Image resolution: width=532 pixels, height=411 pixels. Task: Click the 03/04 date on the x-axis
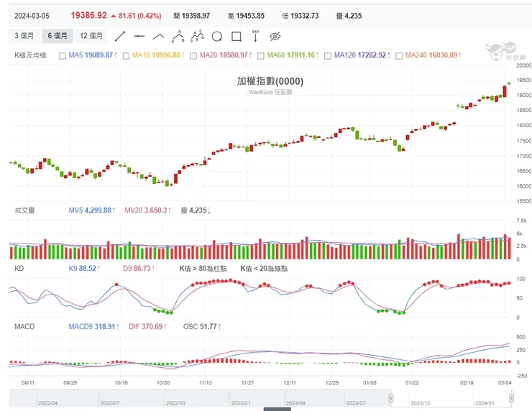505,382
